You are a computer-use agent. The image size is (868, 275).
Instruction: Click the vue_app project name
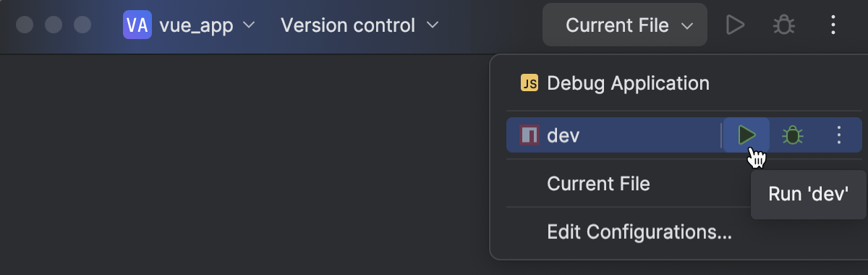[x=196, y=26]
